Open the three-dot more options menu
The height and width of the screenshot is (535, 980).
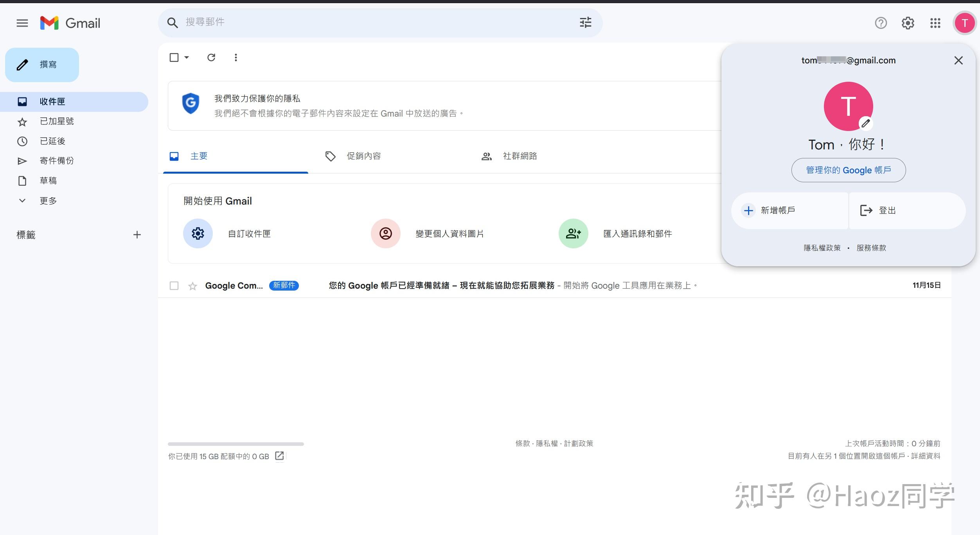click(x=236, y=57)
